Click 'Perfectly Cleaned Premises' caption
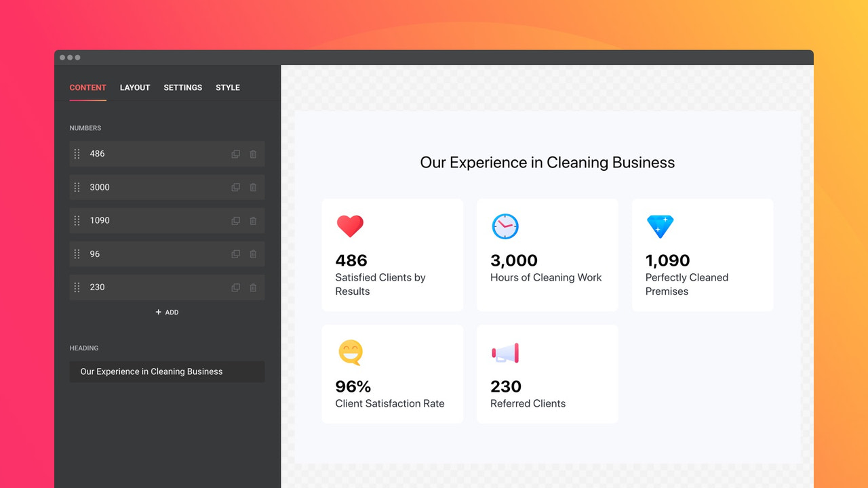The image size is (868, 488). click(687, 285)
